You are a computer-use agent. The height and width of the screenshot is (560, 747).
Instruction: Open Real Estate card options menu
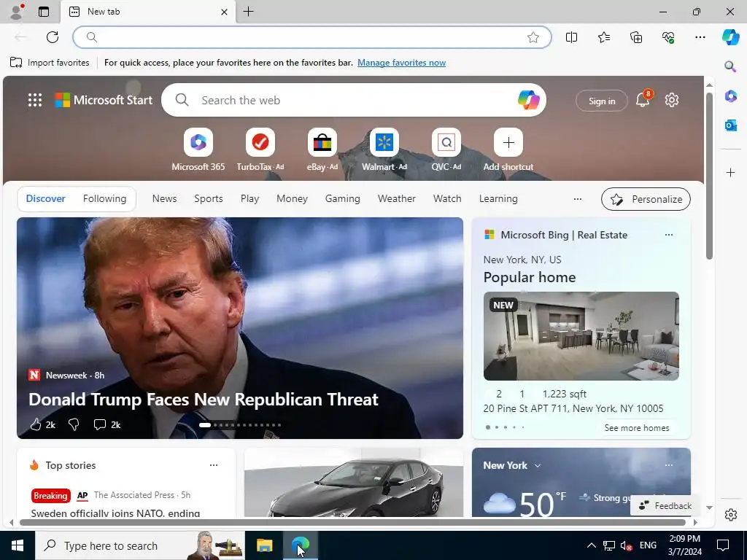pos(669,235)
